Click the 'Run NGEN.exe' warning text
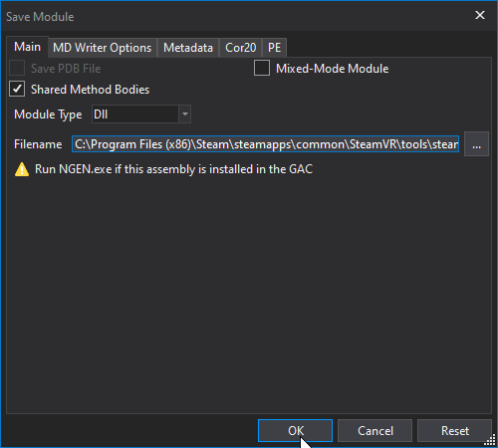This screenshot has width=498, height=448. (173, 169)
